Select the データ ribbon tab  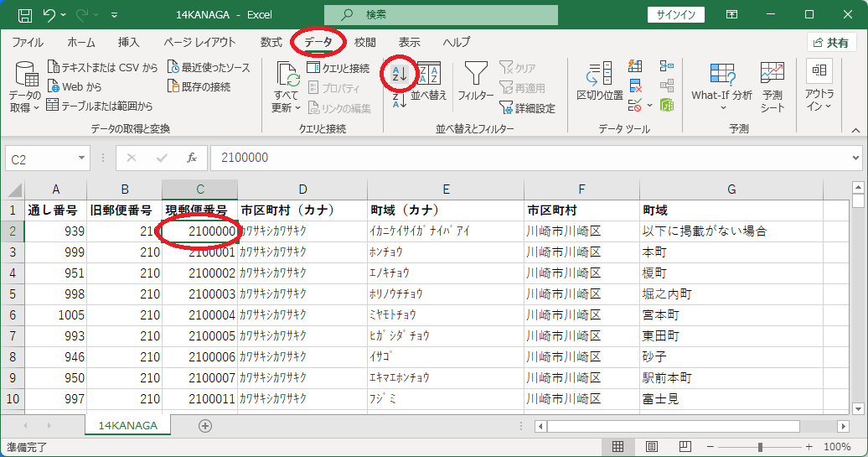(318, 43)
